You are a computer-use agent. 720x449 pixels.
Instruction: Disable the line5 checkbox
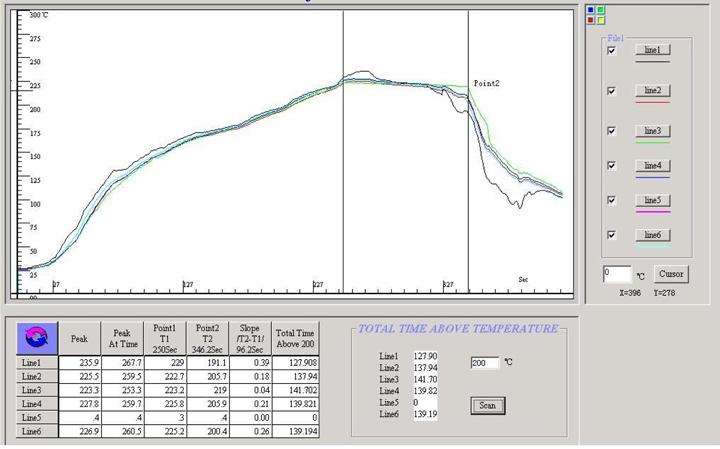pyautogui.click(x=611, y=200)
